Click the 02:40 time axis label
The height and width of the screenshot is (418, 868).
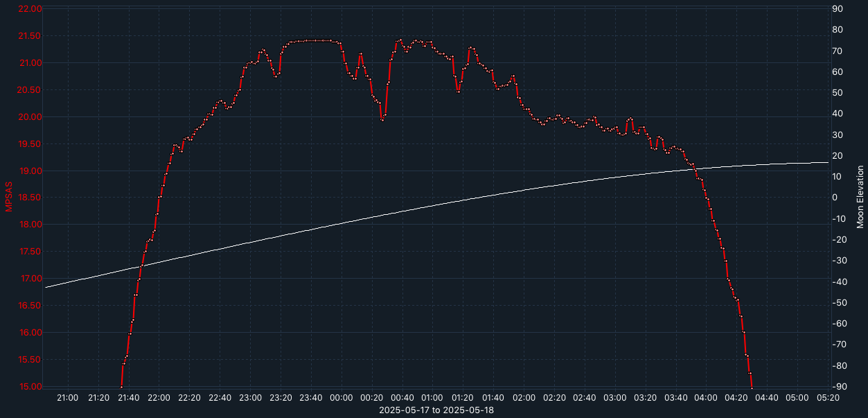coord(585,398)
